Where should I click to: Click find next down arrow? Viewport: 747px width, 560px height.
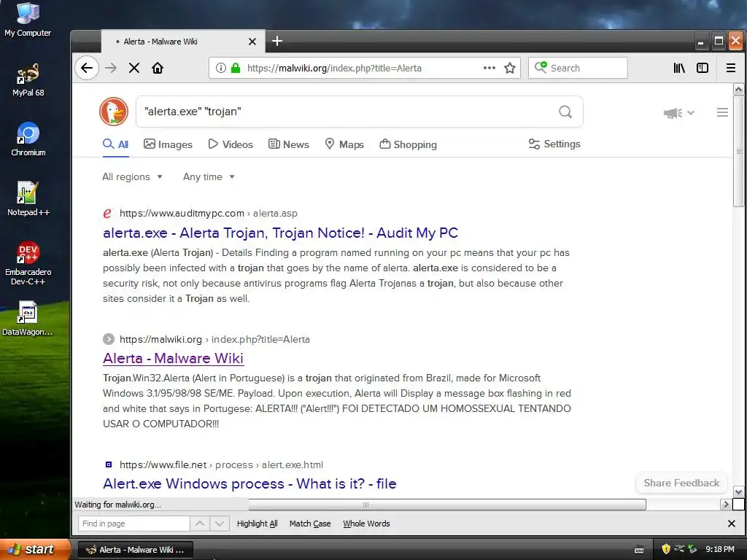(219, 524)
